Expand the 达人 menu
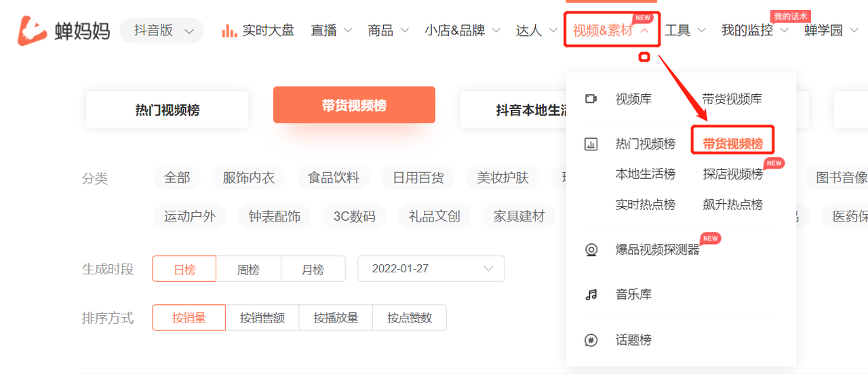868x374 pixels. [x=537, y=30]
